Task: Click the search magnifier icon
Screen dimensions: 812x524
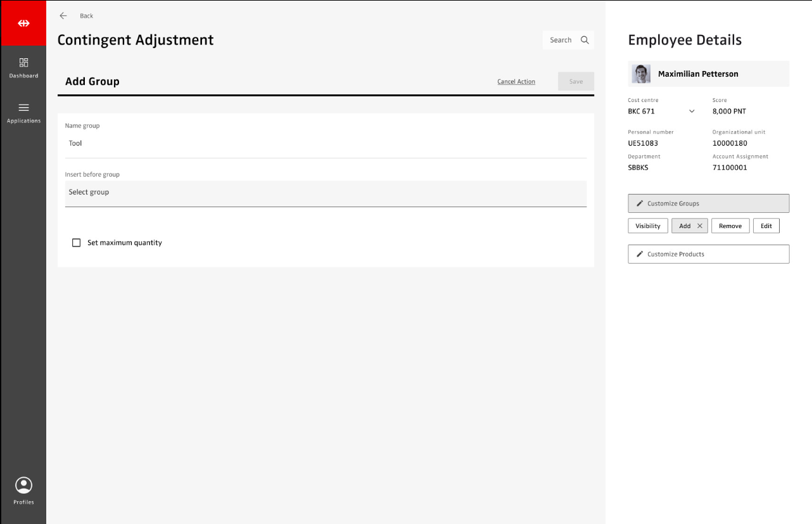Action: [x=585, y=40]
